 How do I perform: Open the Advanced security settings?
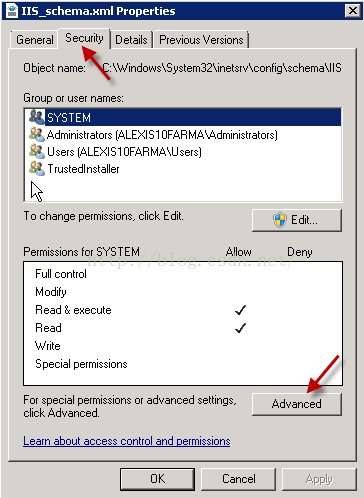297,404
